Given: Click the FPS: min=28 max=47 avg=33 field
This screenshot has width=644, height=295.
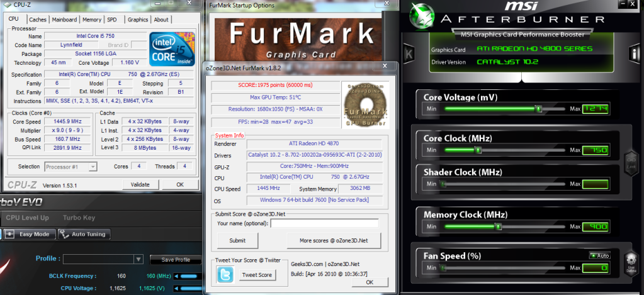Looking at the screenshot, I should pyautogui.click(x=275, y=122).
